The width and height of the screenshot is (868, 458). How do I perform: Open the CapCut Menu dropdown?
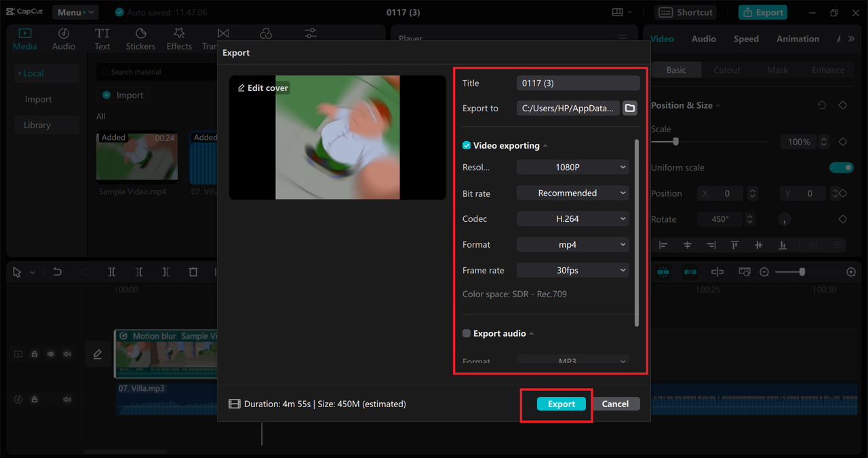[75, 12]
